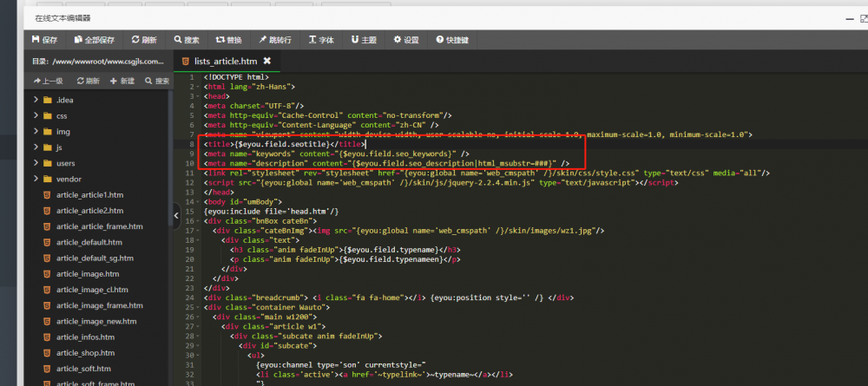
Task: Click the HTML icon of article_image.htm
Action: tap(47, 274)
